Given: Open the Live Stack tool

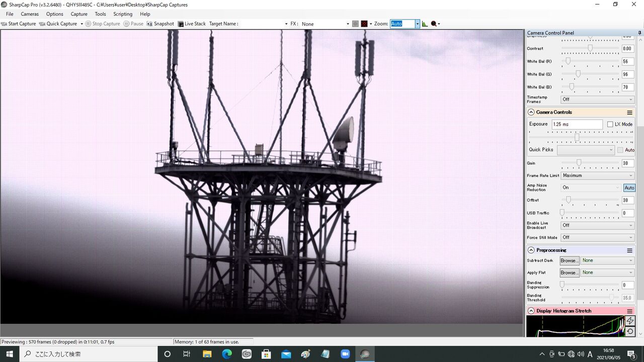Looking at the screenshot, I should (x=192, y=24).
